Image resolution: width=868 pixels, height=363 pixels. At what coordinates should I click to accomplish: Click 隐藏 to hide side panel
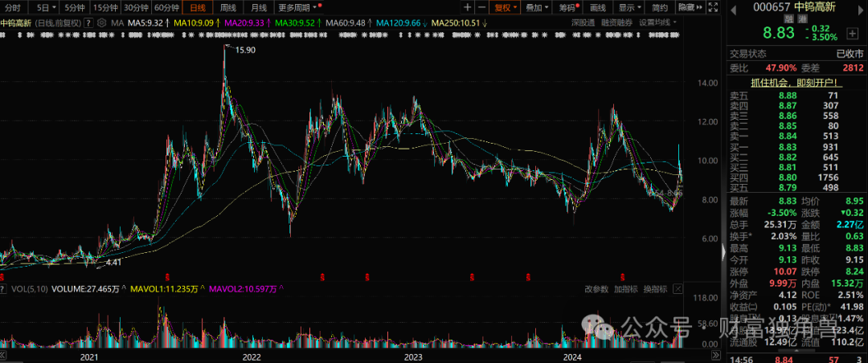coord(690,8)
